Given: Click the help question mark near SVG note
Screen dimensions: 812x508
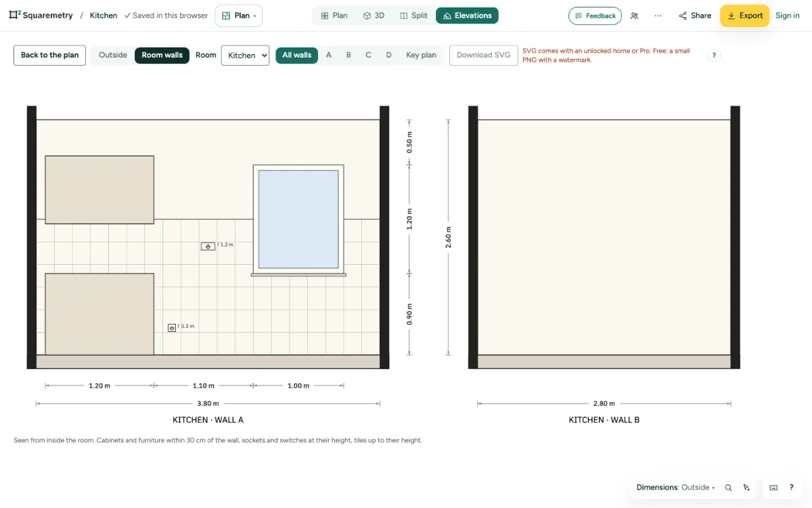Looking at the screenshot, I should [714, 56].
